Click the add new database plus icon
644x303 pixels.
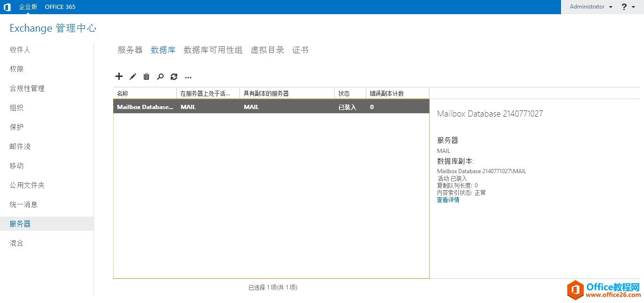(x=119, y=76)
